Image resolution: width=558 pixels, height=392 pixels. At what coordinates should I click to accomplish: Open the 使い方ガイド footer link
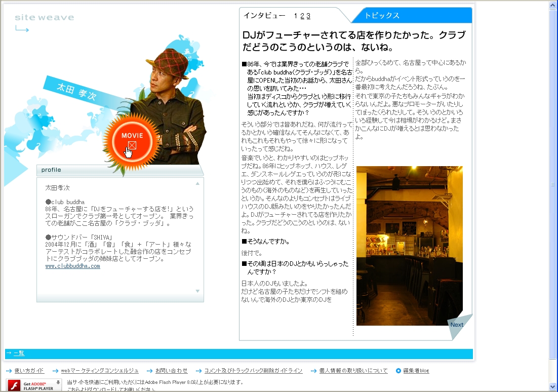tap(29, 371)
